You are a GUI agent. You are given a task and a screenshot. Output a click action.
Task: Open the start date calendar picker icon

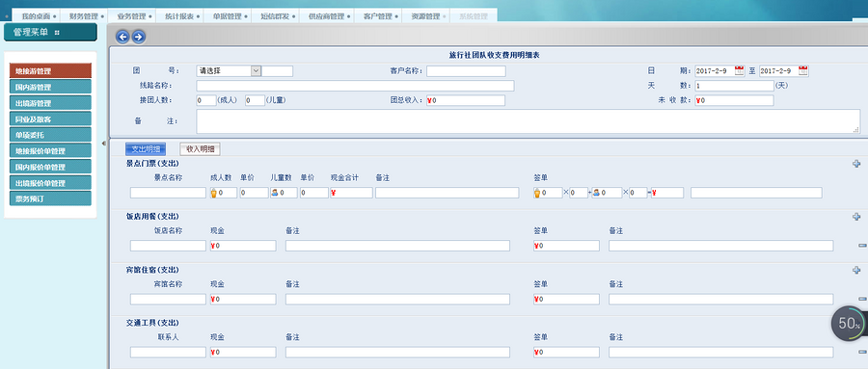[x=740, y=70]
